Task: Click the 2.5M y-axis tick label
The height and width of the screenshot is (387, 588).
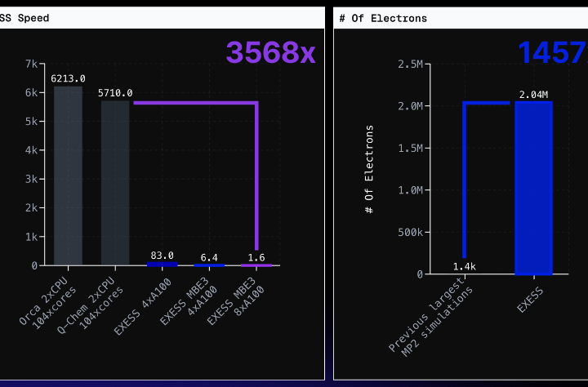Action: [409, 64]
